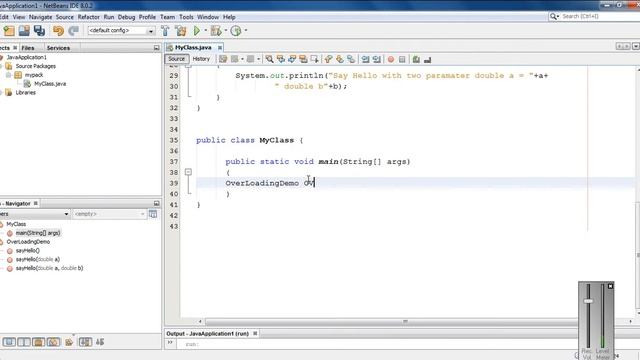
Task: Click Next Bookmark icon
Action: pyautogui.click(x=340, y=60)
